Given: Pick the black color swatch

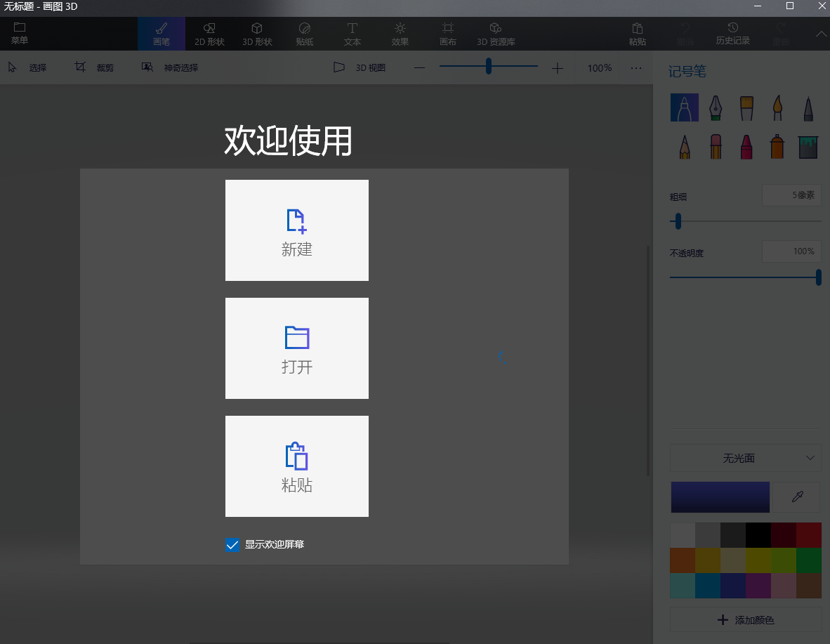Looking at the screenshot, I should click(758, 535).
